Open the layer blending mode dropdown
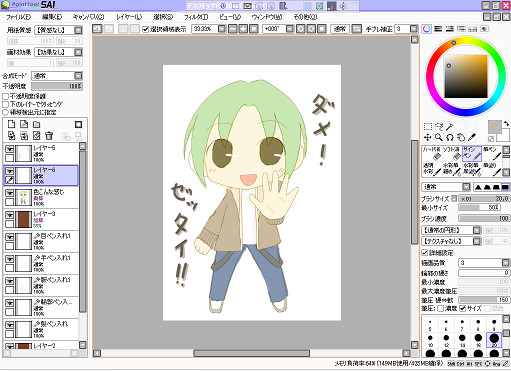The image size is (511, 371). point(78,76)
